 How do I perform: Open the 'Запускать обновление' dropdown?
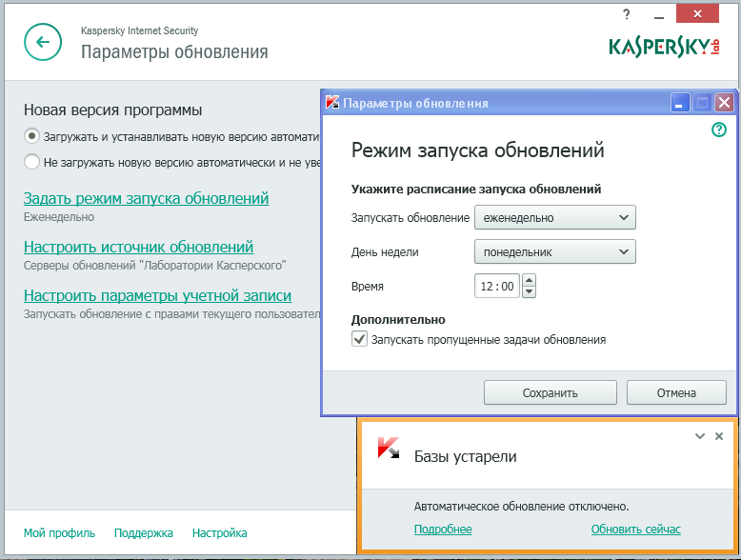point(555,217)
